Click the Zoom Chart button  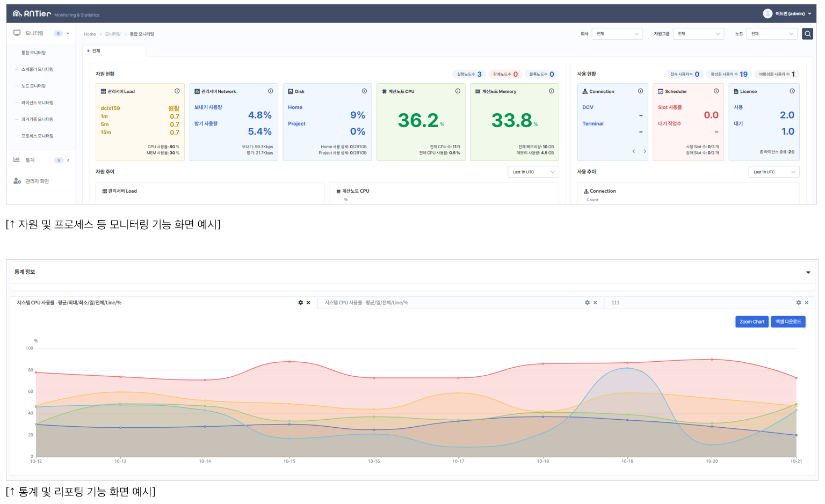coord(751,322)
